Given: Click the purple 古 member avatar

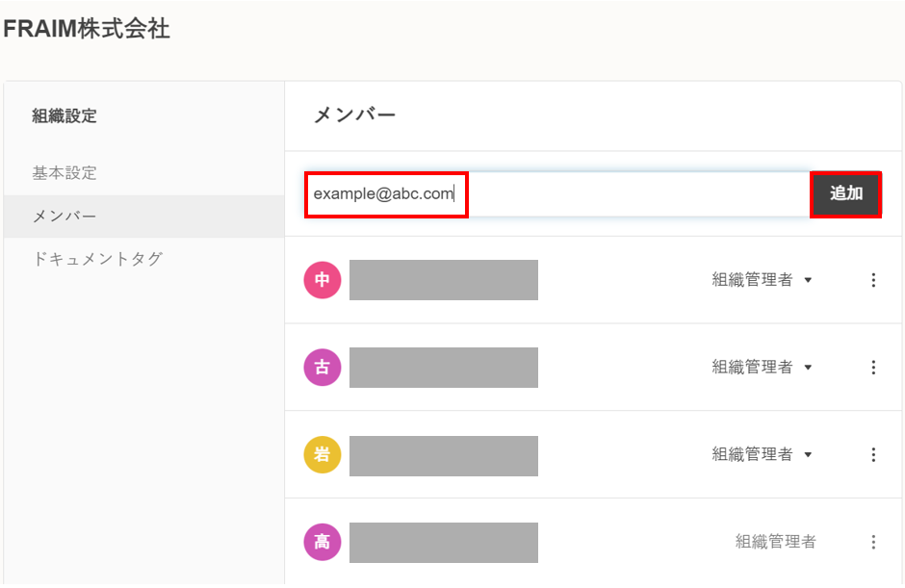Looking at the screenshot, I should (323, 368).
